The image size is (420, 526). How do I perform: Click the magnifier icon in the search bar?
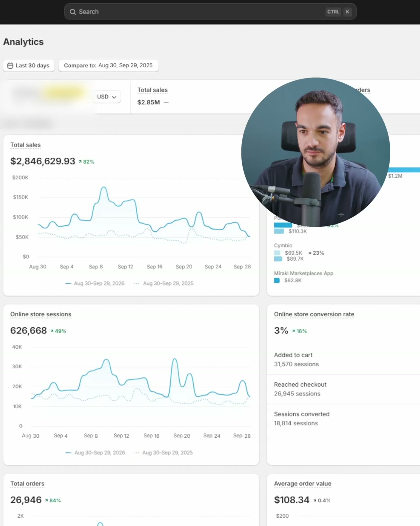coord(73,12)
